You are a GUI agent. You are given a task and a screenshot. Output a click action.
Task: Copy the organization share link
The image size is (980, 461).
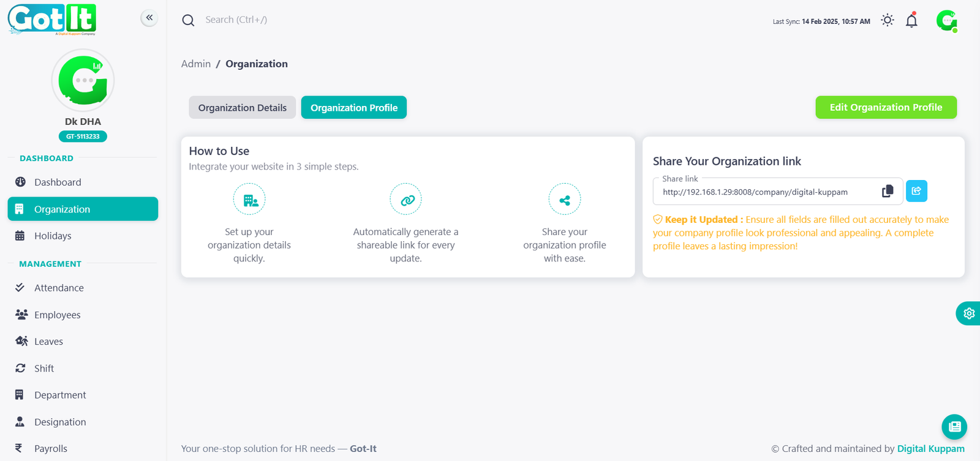tap(887, 192)
